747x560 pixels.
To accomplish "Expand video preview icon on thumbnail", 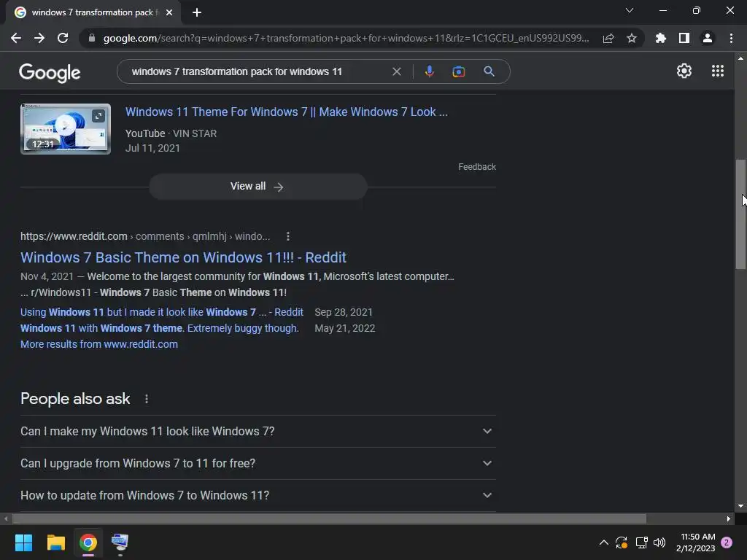I will tap(98, 116).
